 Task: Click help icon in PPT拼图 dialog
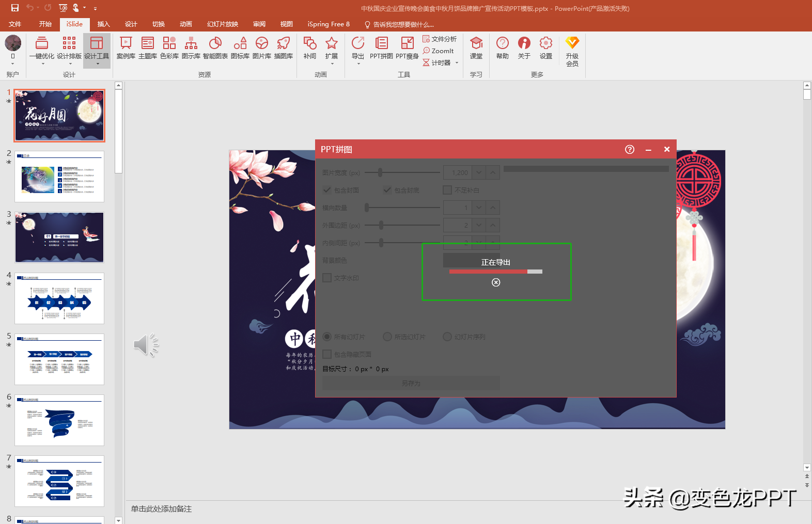(630, 149)
